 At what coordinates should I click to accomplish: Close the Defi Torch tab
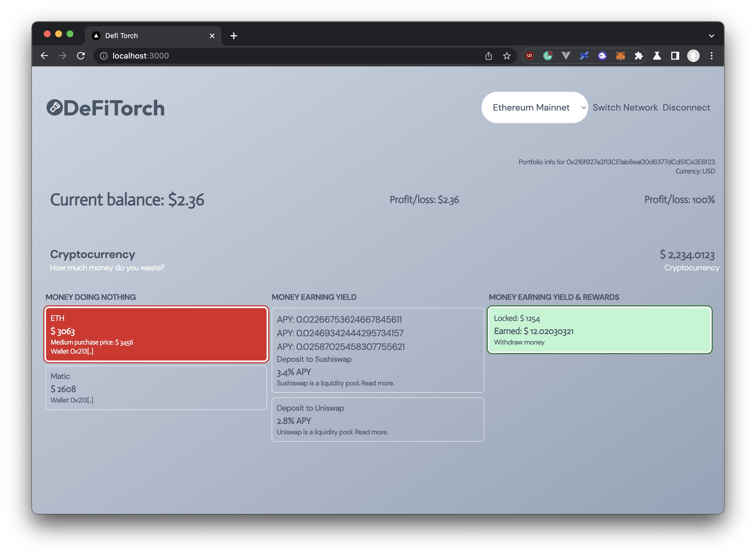click(212, 36)
